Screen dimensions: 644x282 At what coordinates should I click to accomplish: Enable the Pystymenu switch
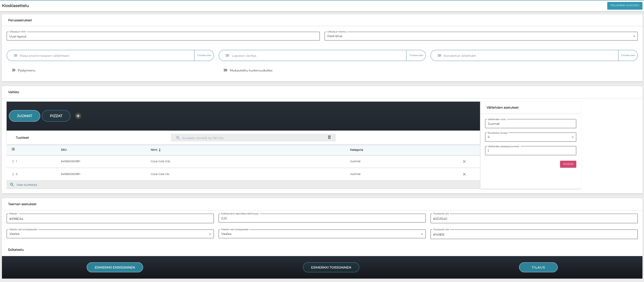[13, 70]
